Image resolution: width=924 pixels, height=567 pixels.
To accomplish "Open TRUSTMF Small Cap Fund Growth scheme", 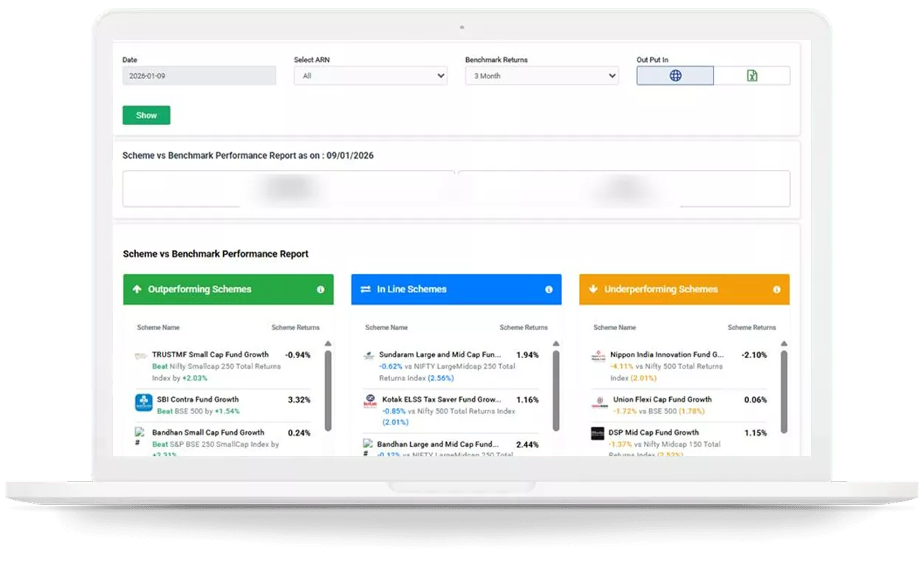I will tap(211, 354).
